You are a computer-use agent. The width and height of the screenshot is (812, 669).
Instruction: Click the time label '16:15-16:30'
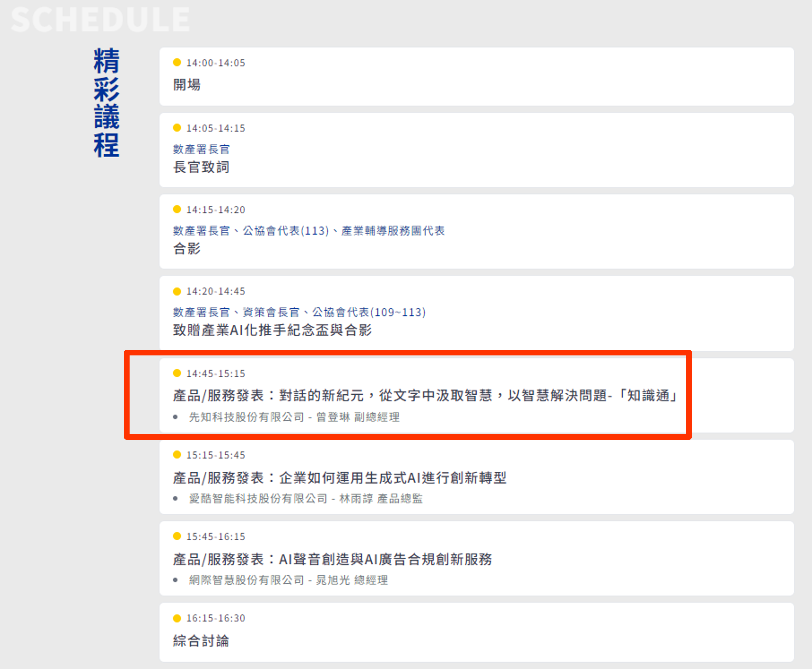click(x=216, y=618)
